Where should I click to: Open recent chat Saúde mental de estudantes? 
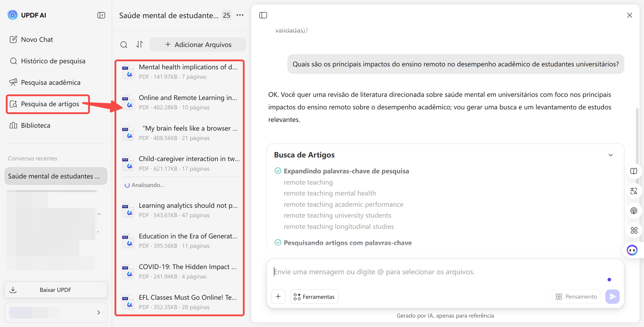56,176
